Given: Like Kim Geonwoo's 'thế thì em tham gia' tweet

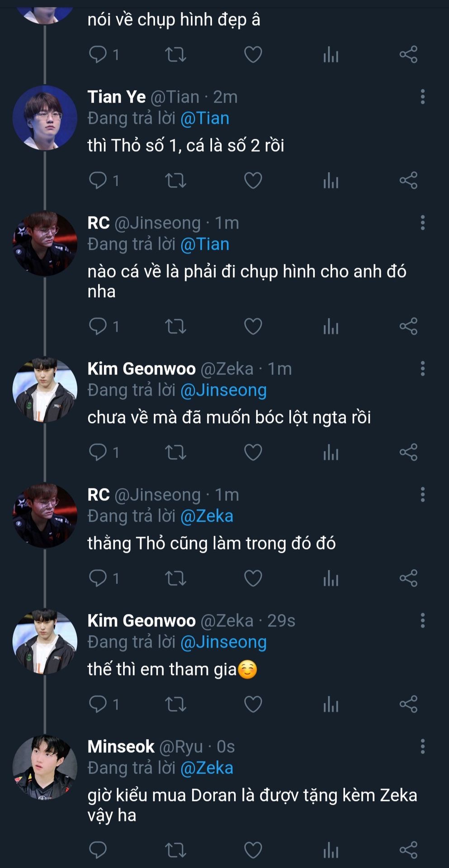Looking at the screenshot, I should point(253,704).
